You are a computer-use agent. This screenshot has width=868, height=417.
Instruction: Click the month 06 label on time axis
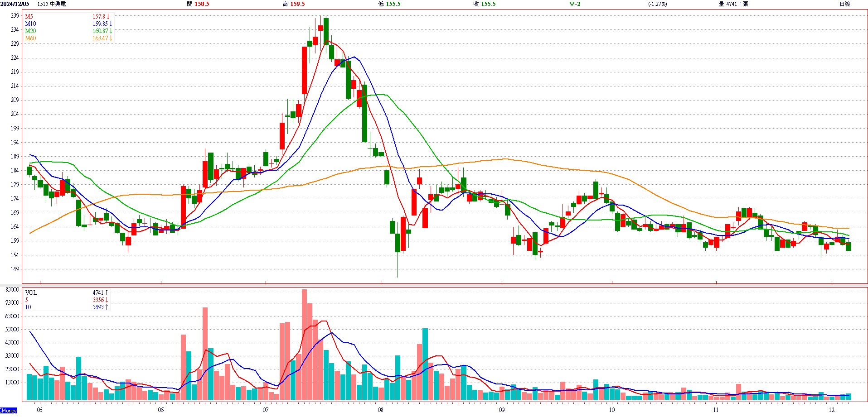click(161, 410)
